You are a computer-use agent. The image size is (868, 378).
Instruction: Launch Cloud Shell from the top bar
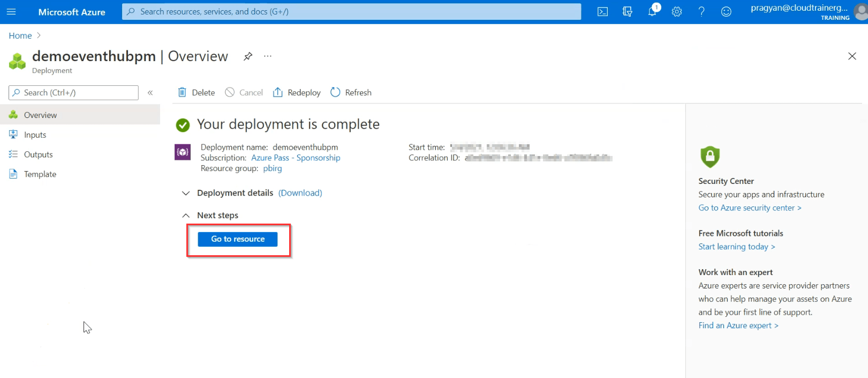602,12
